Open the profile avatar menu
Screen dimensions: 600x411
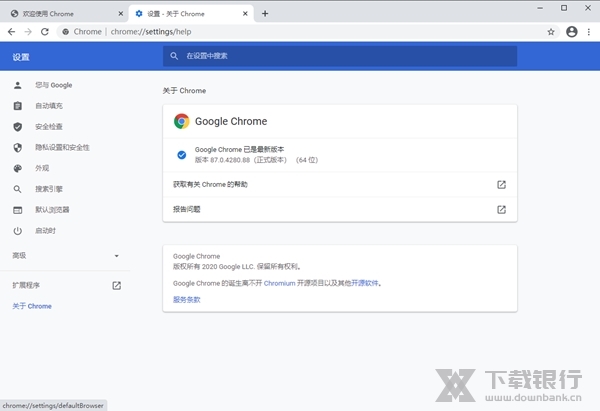coord(572,32)
